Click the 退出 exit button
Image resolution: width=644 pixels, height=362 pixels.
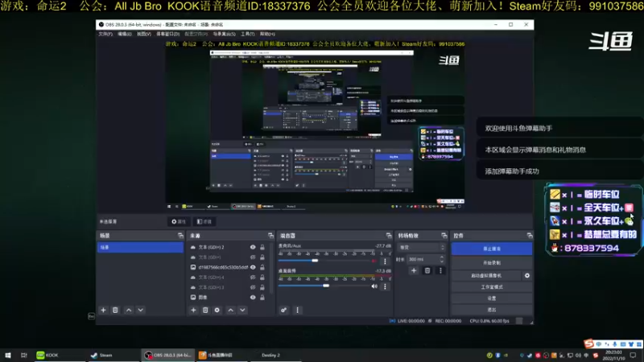(492, 310)
